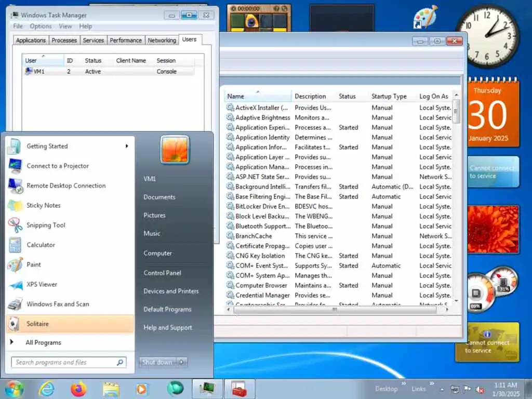
Task: Launch Solitaire card icon
Action: tap(14, 324)
